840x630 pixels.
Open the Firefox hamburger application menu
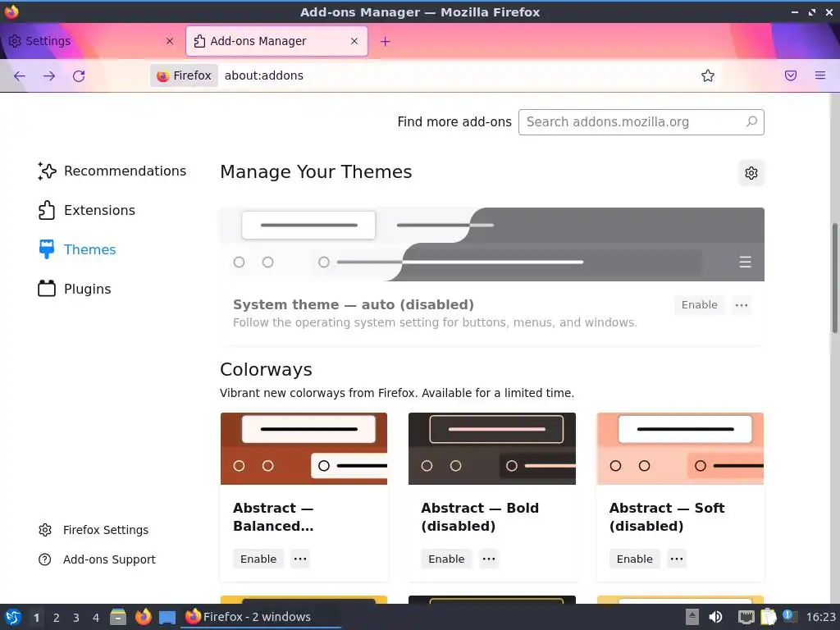(820, 75)
